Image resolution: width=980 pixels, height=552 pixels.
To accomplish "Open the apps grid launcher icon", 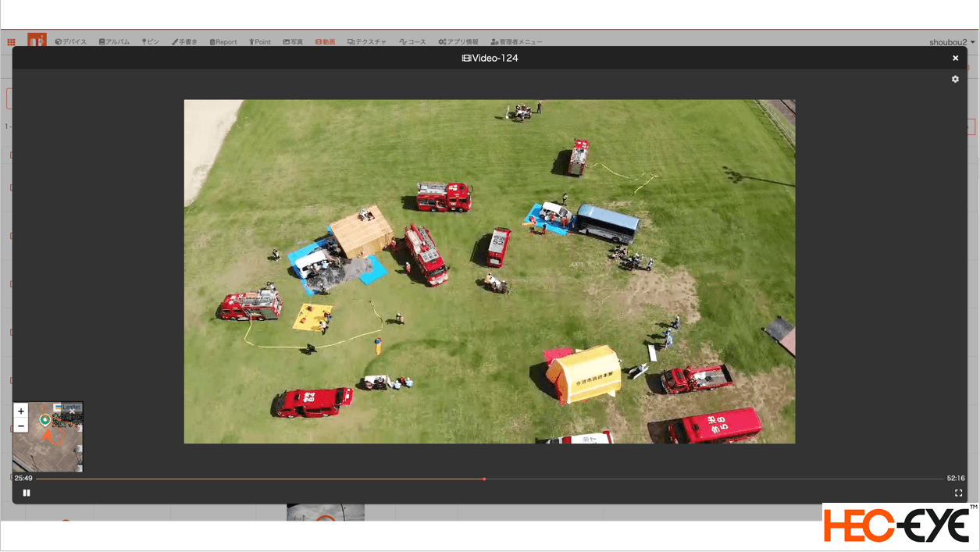I will [11, 42].
